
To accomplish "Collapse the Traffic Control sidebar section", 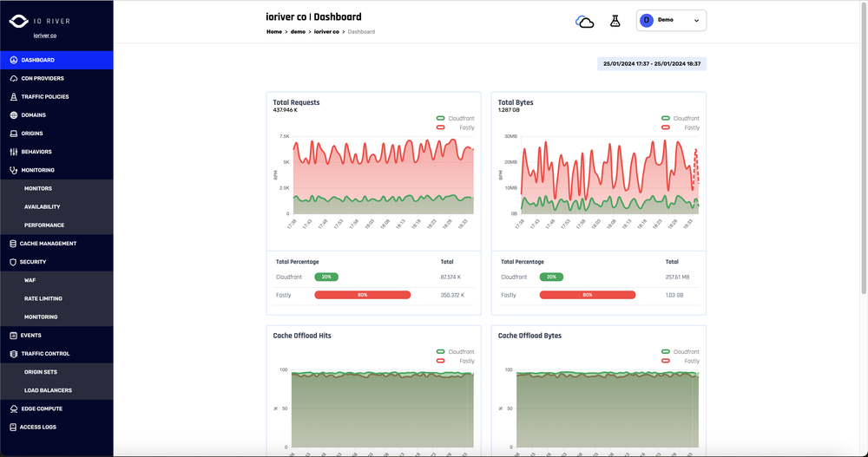I will pyautogui.click(x=45, y=354).
